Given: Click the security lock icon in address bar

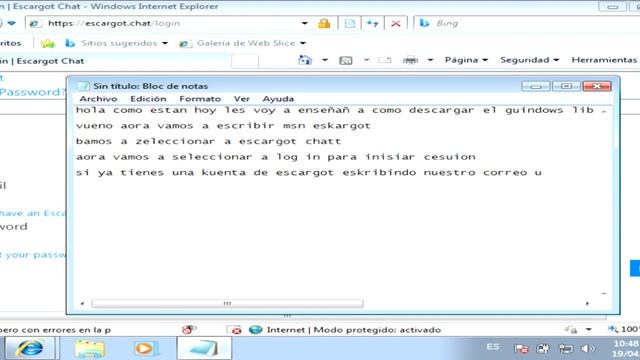Looking at the screenshot, I should pos(324,23).
